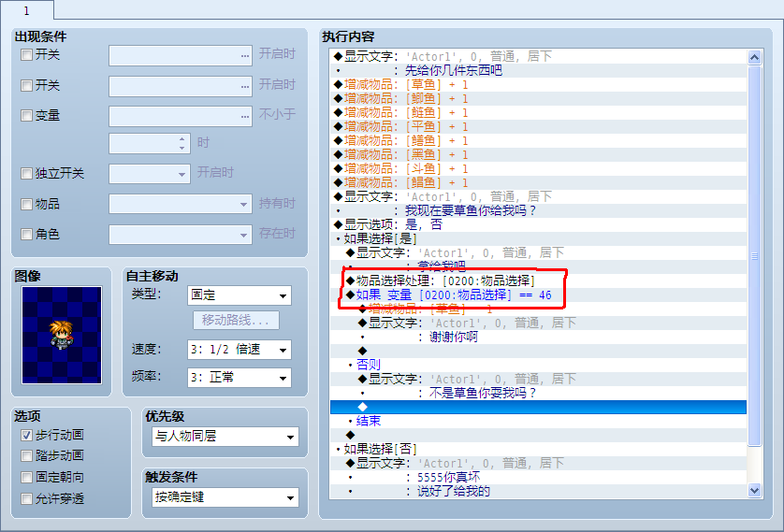Select the 增减物品: [平鱼] + 1 line

point(539,126)
